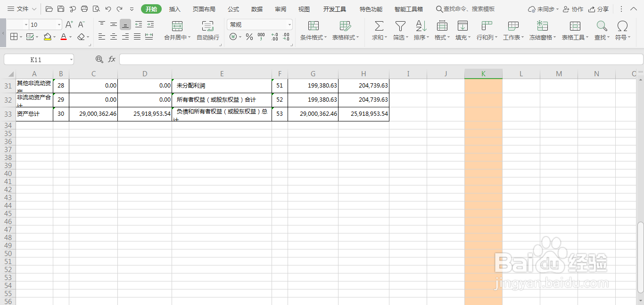Click the distributed alignment icon
The image size is (644, 305).
[x=149, y=37]
